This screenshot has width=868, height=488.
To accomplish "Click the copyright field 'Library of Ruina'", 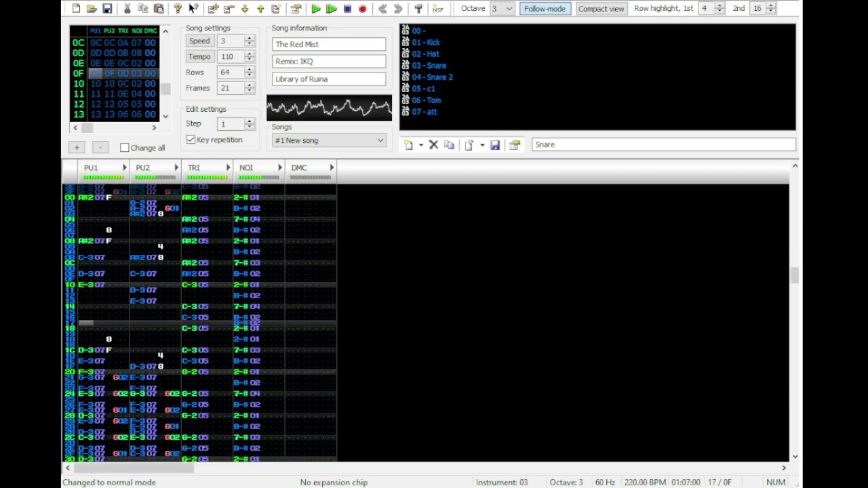I will click(329, 79).
